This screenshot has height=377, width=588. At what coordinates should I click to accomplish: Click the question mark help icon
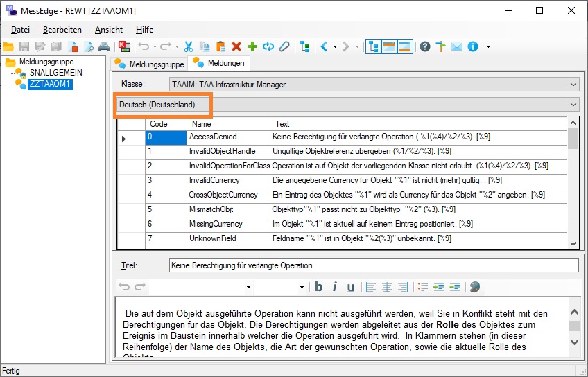425,46
